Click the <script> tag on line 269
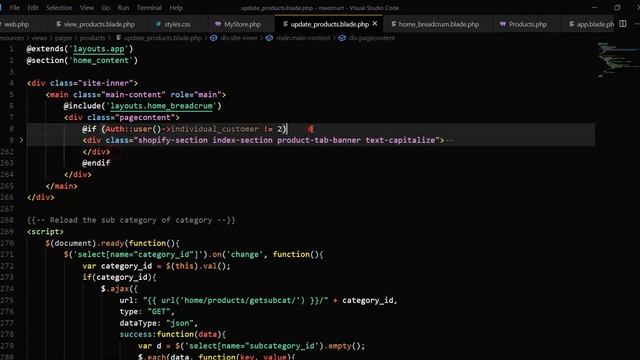The image size is (640, 360). pos(45,231)
